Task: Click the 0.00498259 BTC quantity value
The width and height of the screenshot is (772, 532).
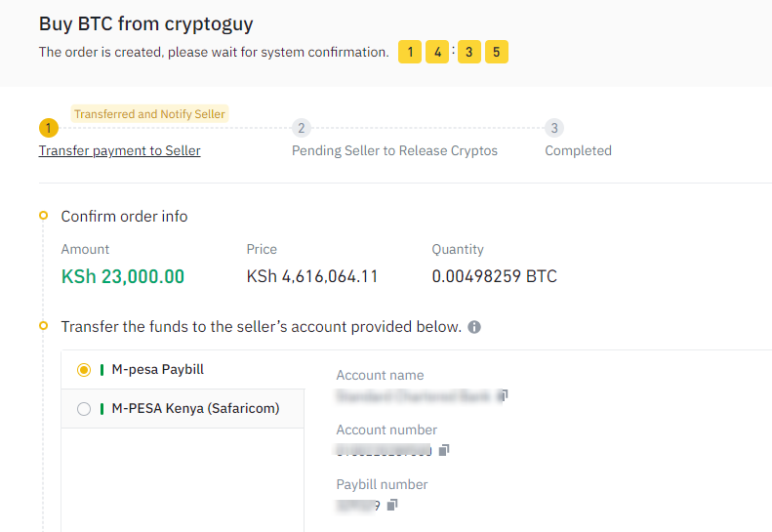Action: point(494,276)
